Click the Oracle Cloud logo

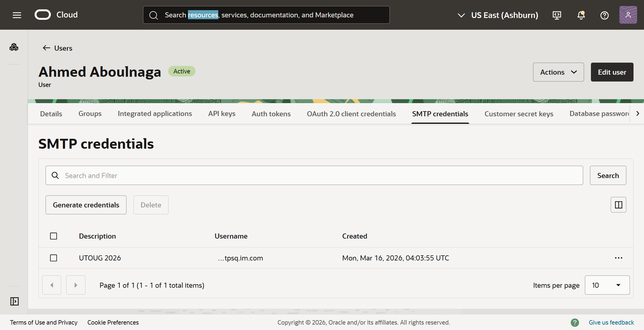(56, 15)
